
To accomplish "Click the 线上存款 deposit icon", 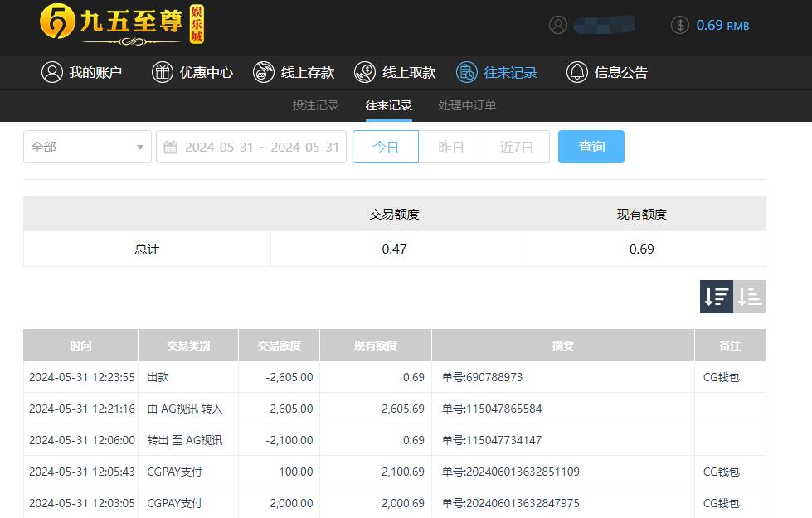I will coord(264,72).
